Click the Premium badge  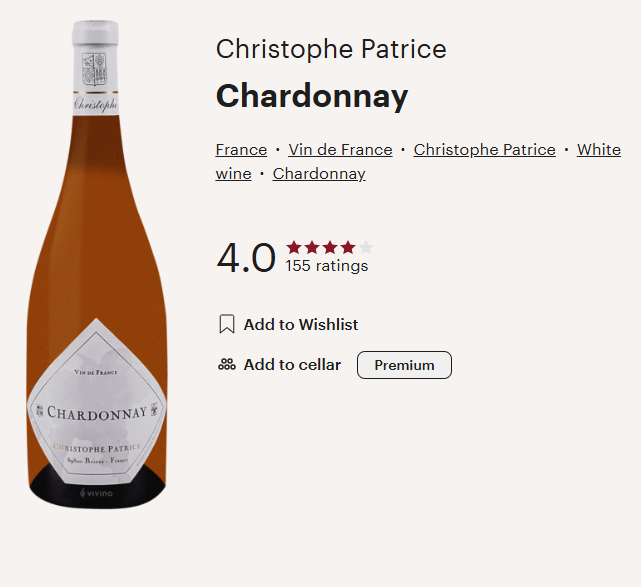pos(404,365)
